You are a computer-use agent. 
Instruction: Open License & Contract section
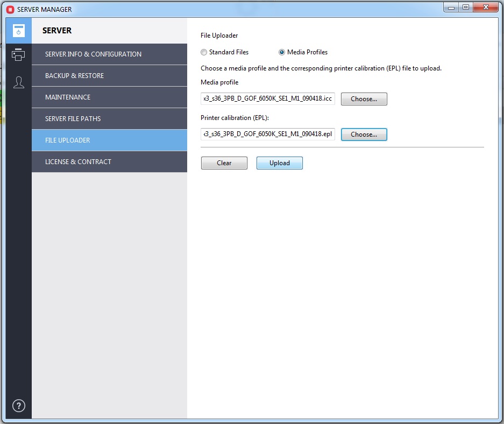click(x=109, y=162)
